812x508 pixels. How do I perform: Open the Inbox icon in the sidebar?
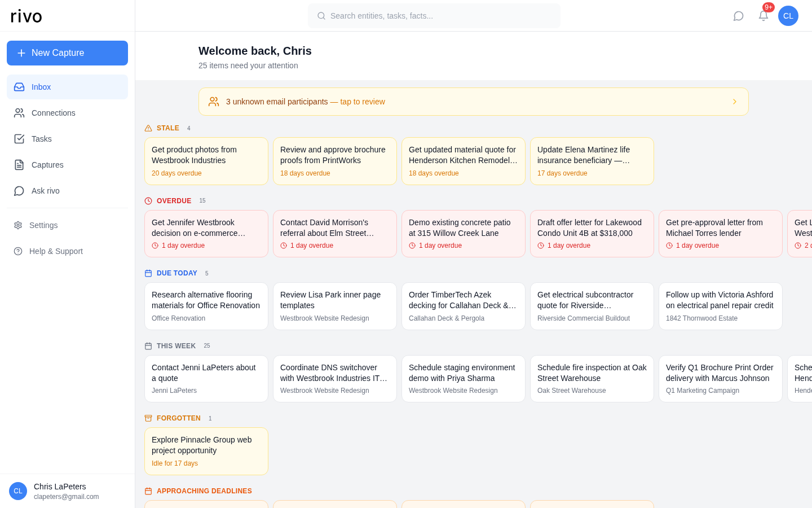coord(19,87)
